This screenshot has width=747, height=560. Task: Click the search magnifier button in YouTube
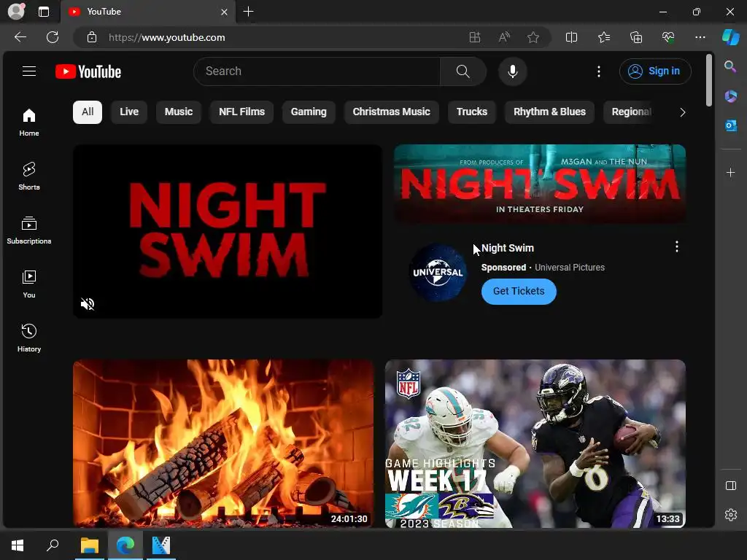point(463,71)
